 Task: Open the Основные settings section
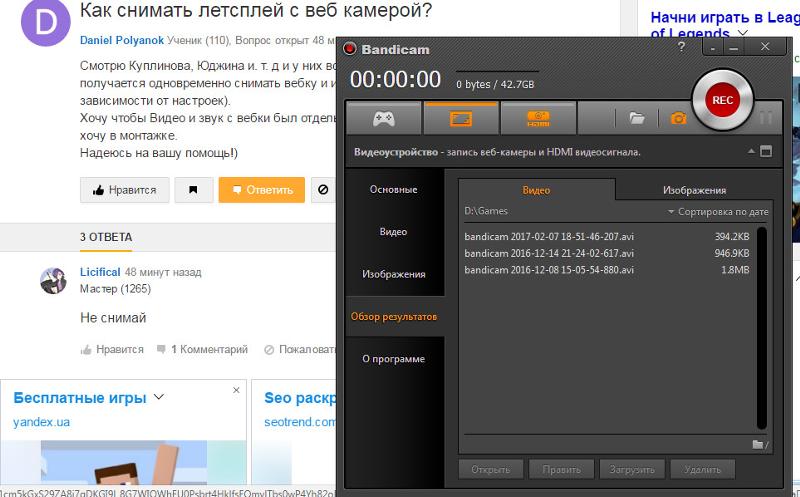[x=393, y=189]
